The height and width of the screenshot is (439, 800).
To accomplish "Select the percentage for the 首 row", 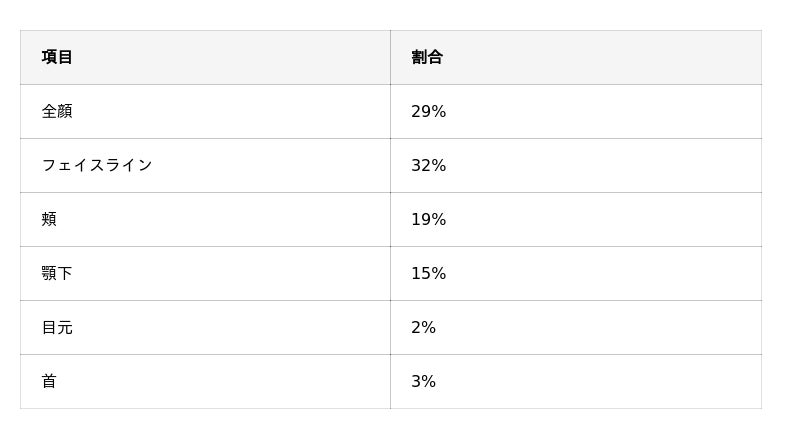I will tap(423, 381).
